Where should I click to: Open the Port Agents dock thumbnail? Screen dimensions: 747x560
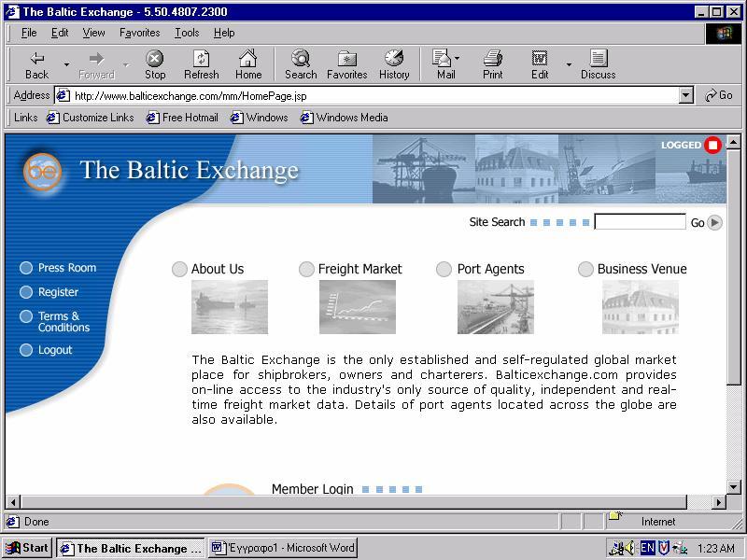[x=496, y=307]
